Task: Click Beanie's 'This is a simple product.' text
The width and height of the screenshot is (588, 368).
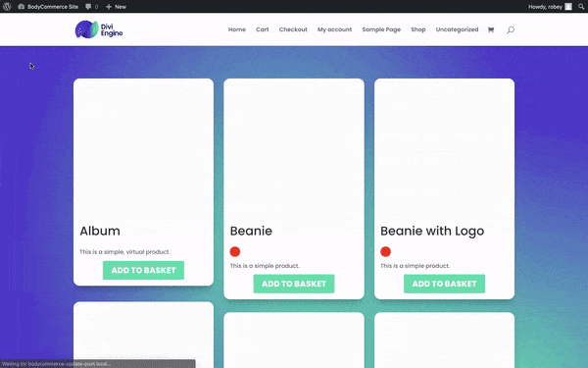Action: 265,266
